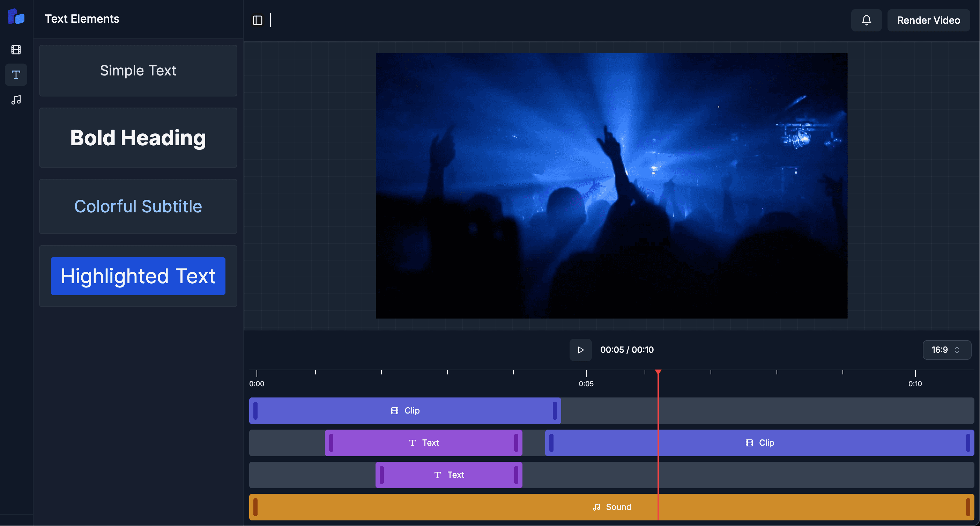Click the Sound track in timeline
This screenshot has width=980, height=526.
[x=611, y=506]
